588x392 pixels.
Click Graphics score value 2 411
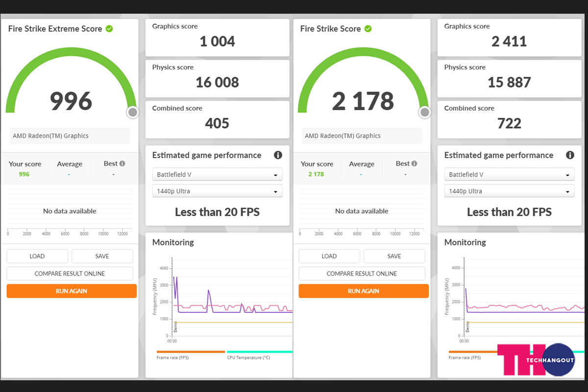[509, 41]
